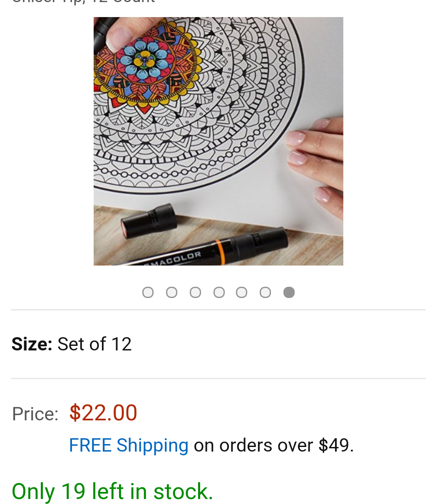
Task: Tap the partial product title at top
Action: pos(83,2)
